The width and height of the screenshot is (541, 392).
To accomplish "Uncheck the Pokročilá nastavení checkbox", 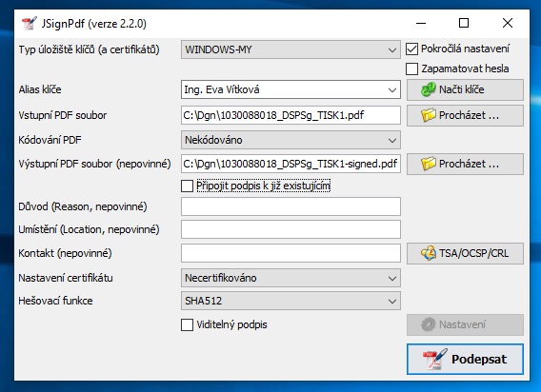I will click(x=412, y=49).
